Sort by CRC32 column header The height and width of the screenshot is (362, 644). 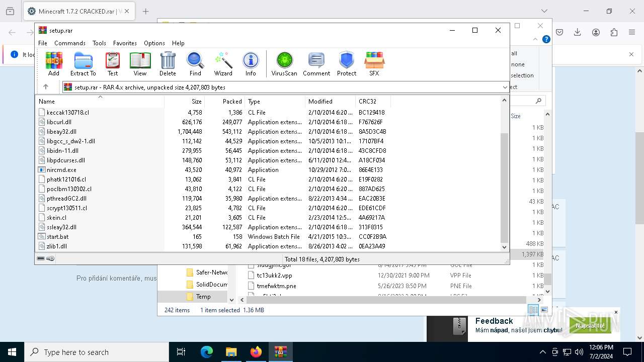[373, 101]
